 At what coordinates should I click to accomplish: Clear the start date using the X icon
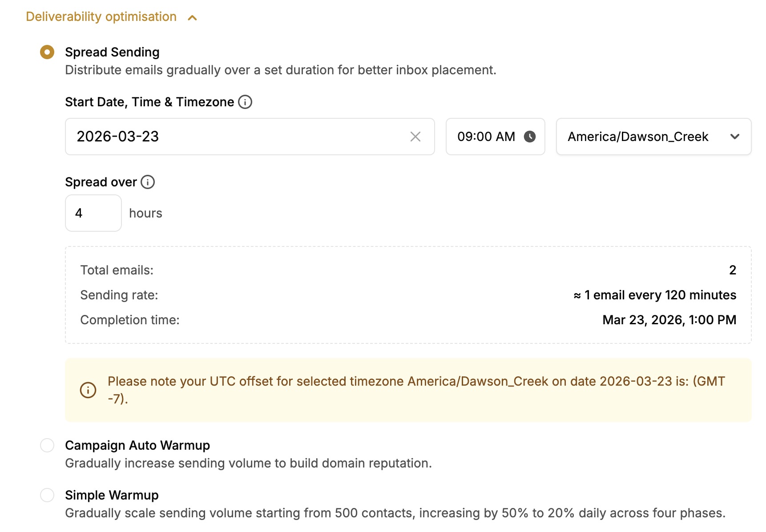click(415, 137)
